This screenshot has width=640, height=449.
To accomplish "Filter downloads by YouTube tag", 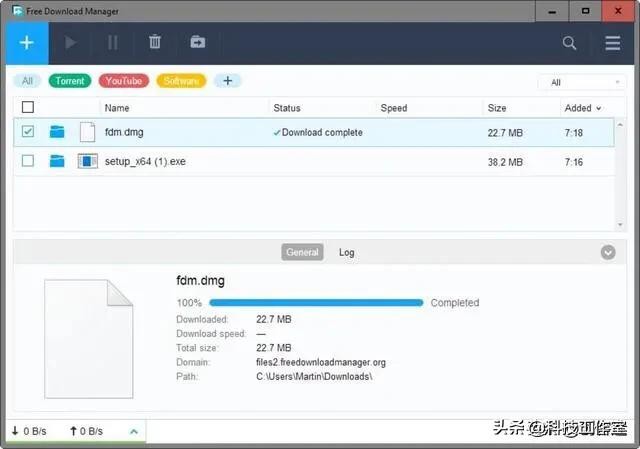I will 124,81.
